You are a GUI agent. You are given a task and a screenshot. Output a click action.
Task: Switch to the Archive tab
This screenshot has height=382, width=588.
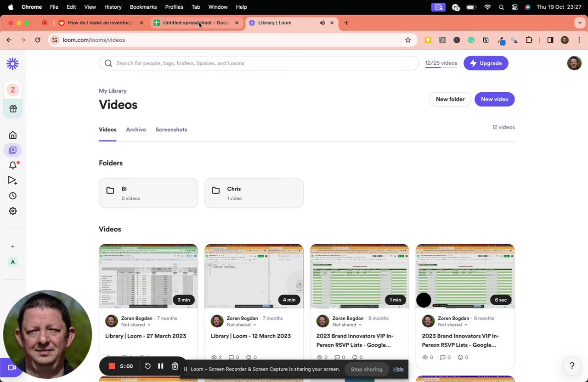click(x=136, y=129)
